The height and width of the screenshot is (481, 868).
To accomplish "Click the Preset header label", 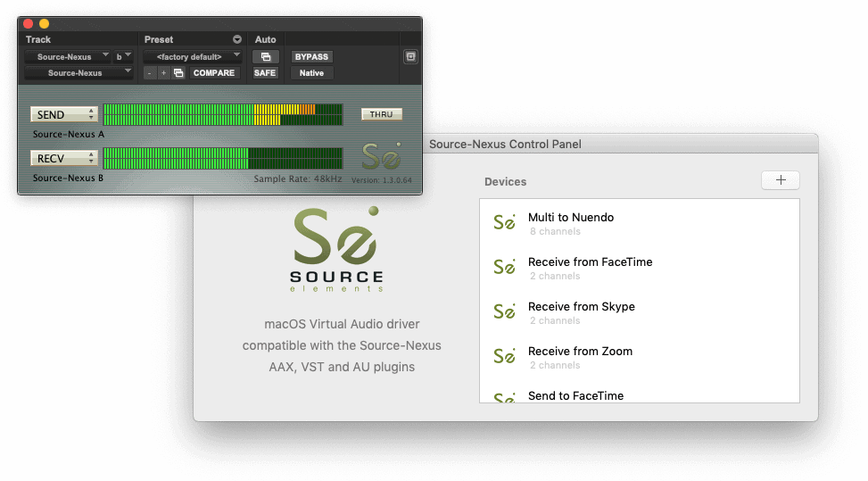I will pos(158,39).
